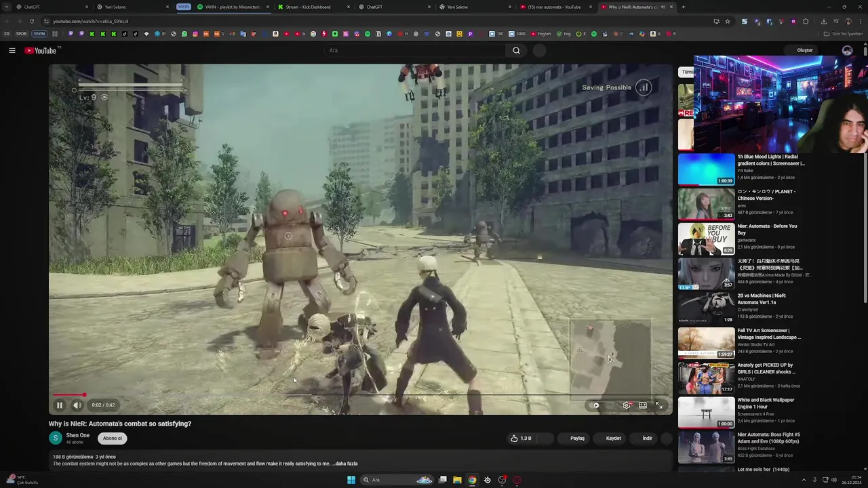This screenshot has width=868, height=488.
Task: Switch to theater mode view
Action: [x=643, y=405]
